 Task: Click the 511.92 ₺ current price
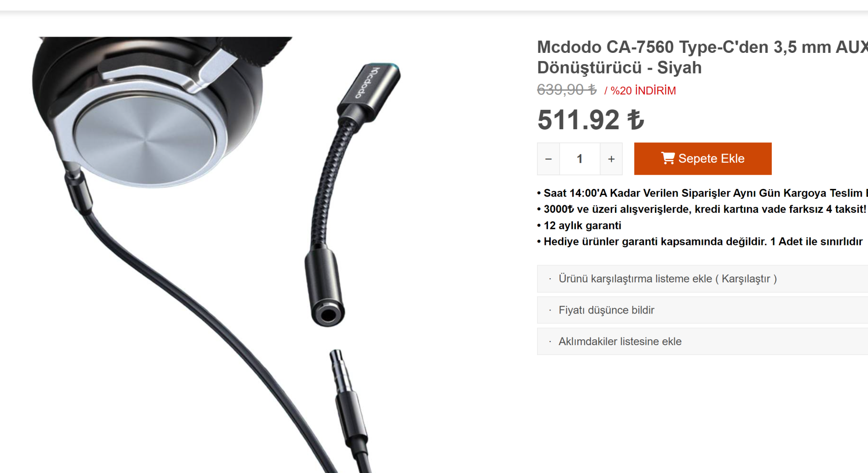click(590, 120)
